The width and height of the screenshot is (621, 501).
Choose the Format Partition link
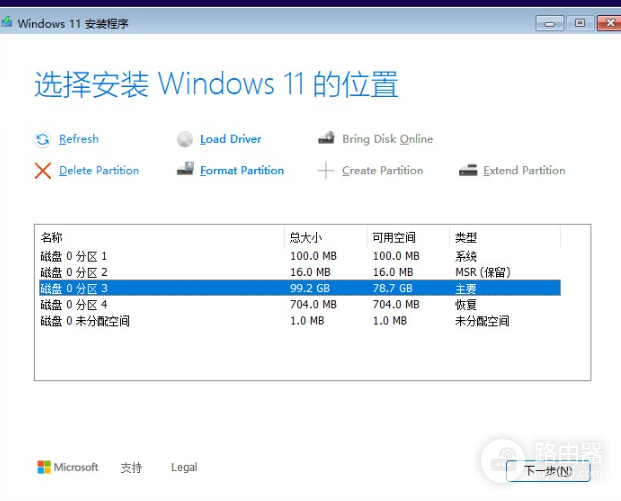coord(242,171)
